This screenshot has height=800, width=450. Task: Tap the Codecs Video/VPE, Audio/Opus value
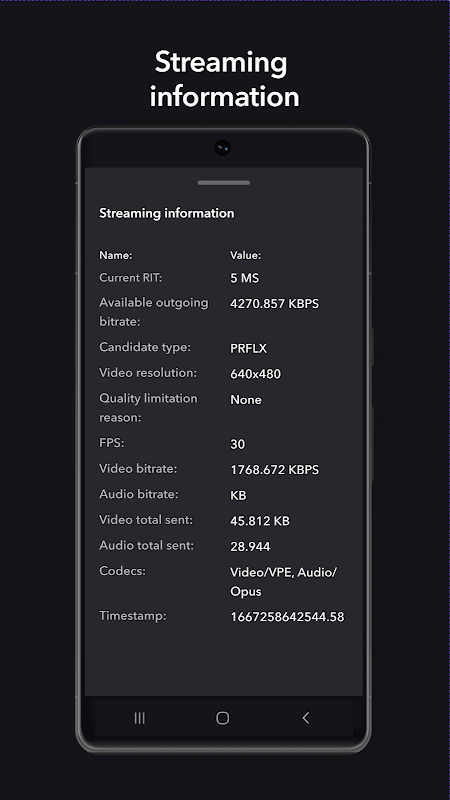(x=284, y=582)
